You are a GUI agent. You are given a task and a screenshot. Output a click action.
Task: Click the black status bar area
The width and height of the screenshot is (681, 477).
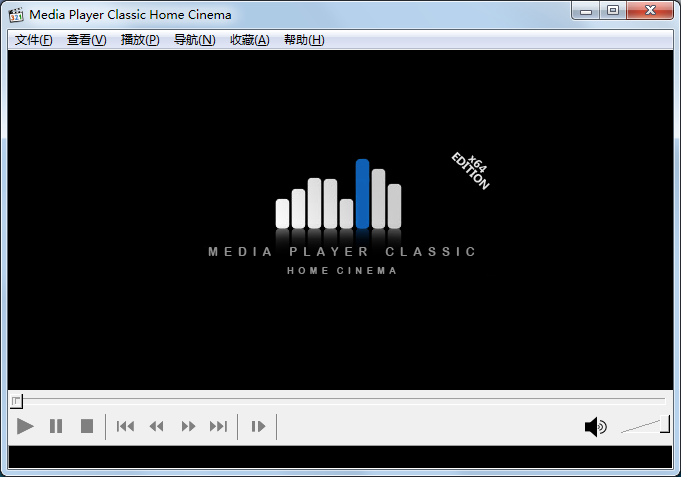(340, 457)
